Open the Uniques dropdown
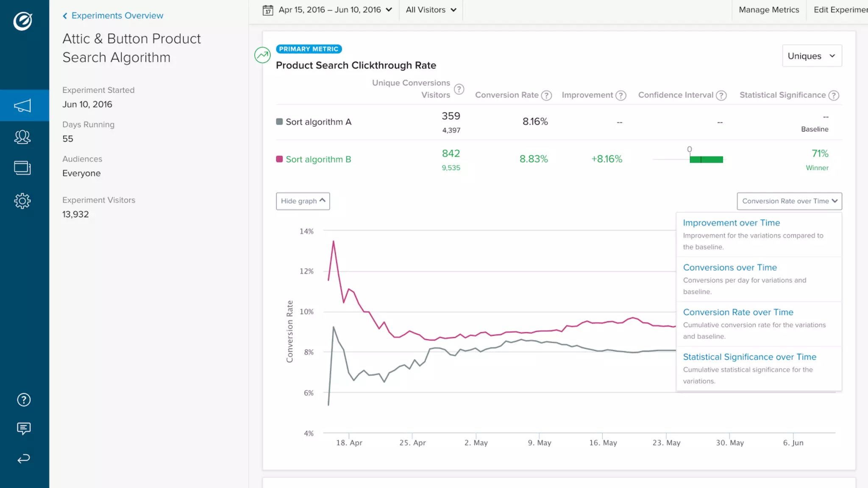The height and width of the screenshot is (488, 868). coord(812,56)
